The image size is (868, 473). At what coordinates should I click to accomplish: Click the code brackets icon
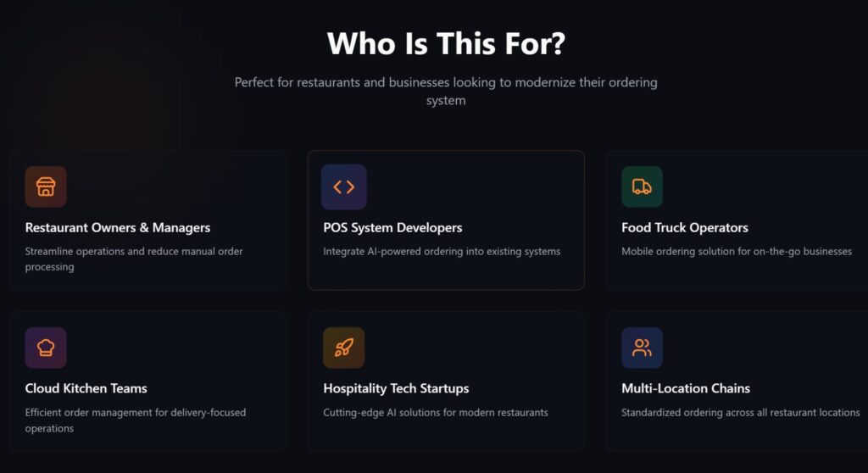[344, 186]
